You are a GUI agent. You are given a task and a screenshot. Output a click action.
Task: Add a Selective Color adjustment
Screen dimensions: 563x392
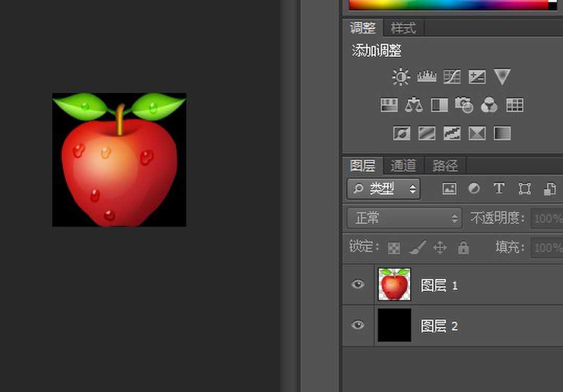[x=477, y=133]
